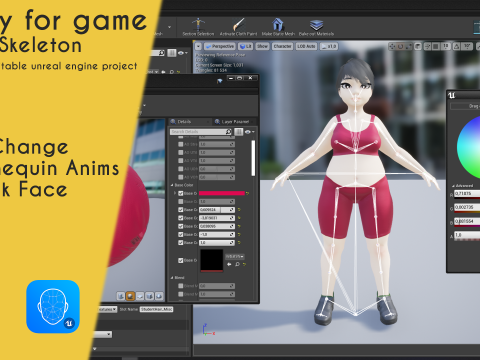Uncheck the checkbox on the red color row
Image resolution: width=480 pixels, height=360 pixels.
[181, 193]
